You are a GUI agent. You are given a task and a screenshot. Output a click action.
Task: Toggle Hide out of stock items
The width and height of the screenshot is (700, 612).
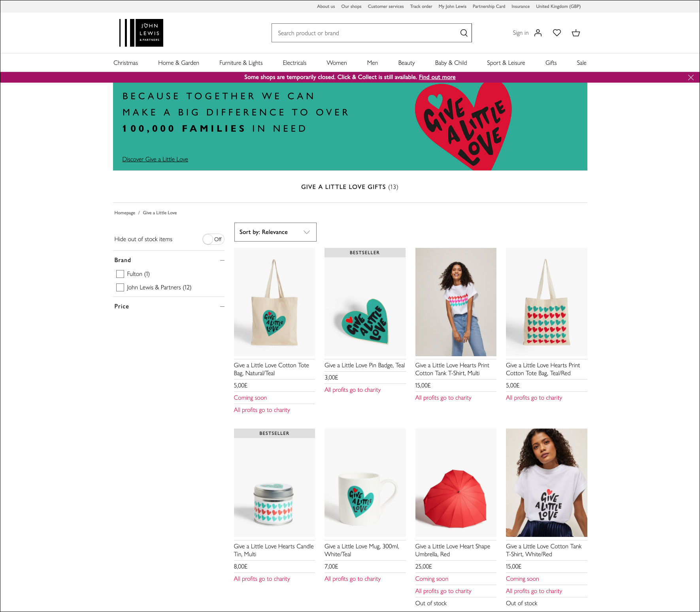pyautogui.click(x=213, y=239)
